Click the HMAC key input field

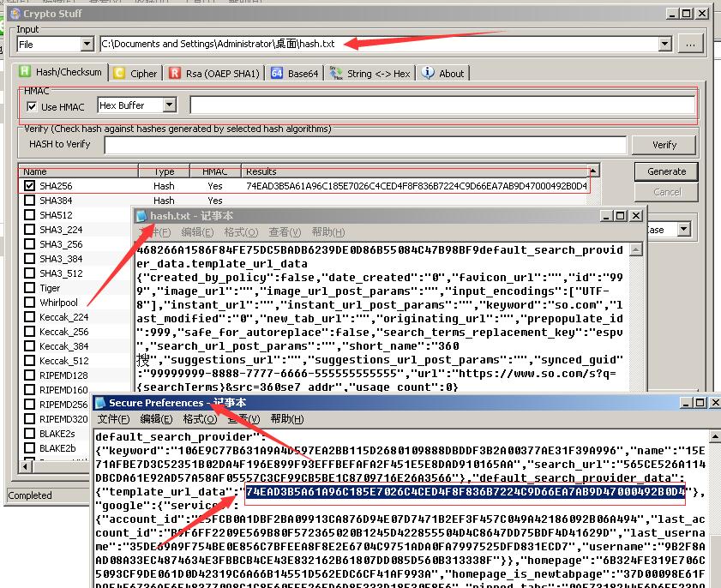[x=442, y=105]
